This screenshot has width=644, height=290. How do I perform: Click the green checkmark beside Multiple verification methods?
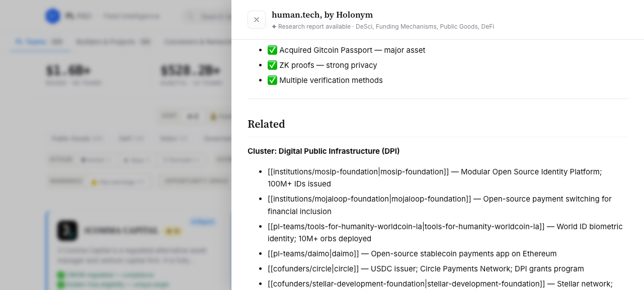[272, 80]
